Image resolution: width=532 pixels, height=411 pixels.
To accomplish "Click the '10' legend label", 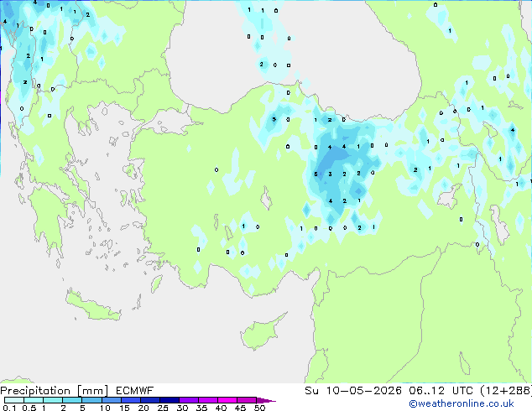I will (105, 408).
